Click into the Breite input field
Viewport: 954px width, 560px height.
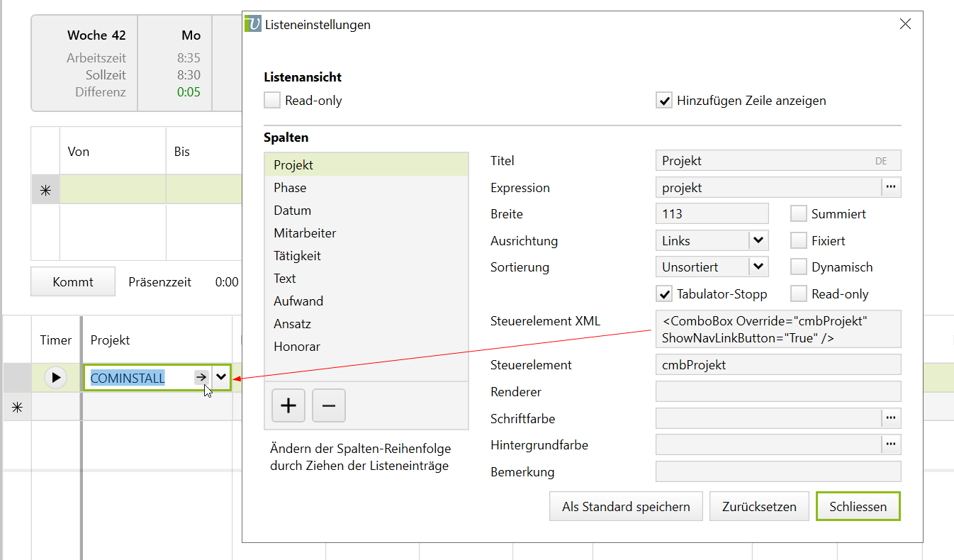(712, 214)
